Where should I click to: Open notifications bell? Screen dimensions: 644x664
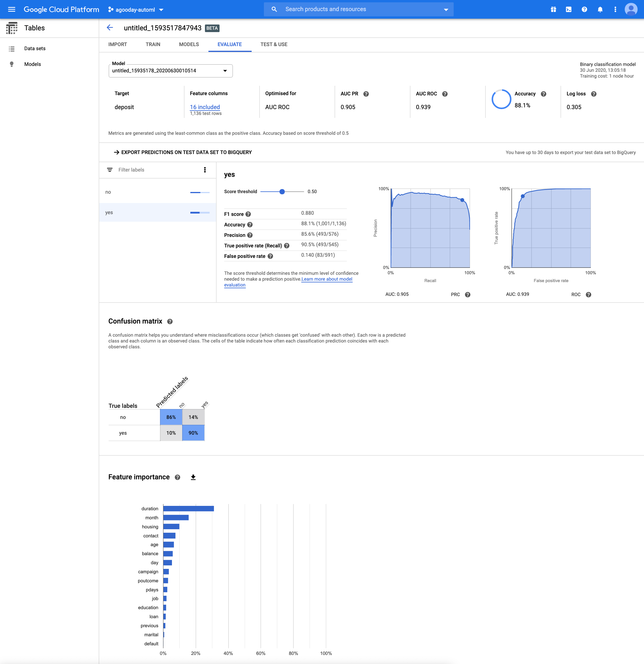(600, 9)
